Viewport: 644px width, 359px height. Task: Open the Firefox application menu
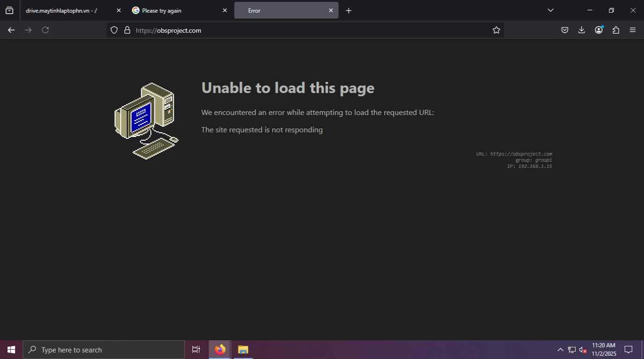tap(633, 30)
